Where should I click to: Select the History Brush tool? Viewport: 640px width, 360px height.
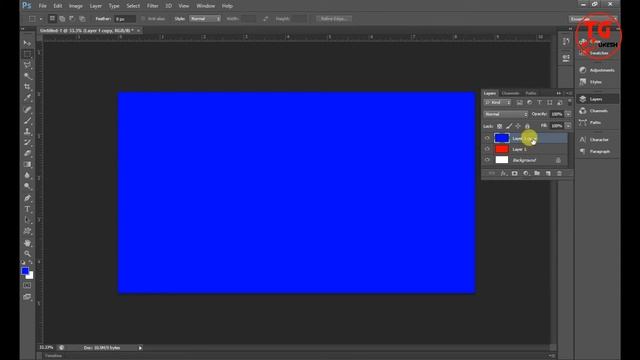pos(27,142)
